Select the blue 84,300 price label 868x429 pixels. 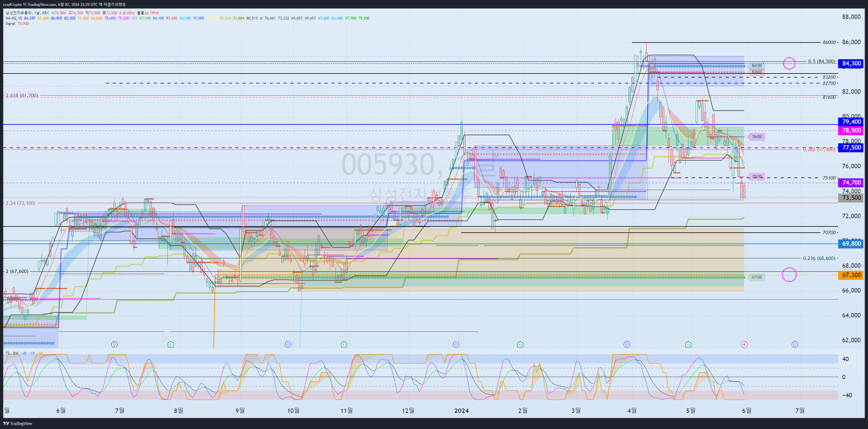851,63
